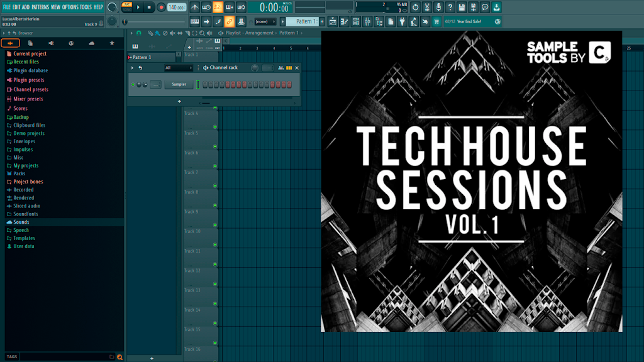Switch to the browser favorites star tab
The width and height of the screenshot is (644, 362).
click(x=112, y=43)
